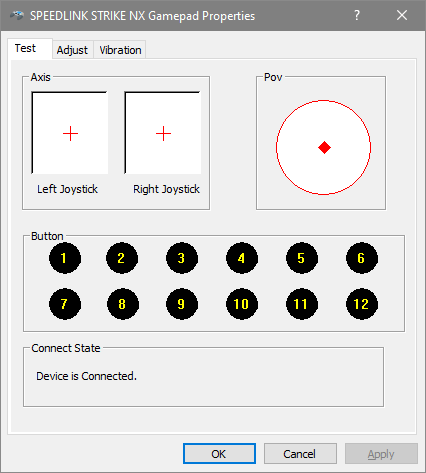Image resolution: width=426 pixels, height=473 pixels.
Task: Click the Left Joystick crosshair
Action: [70, 134]
